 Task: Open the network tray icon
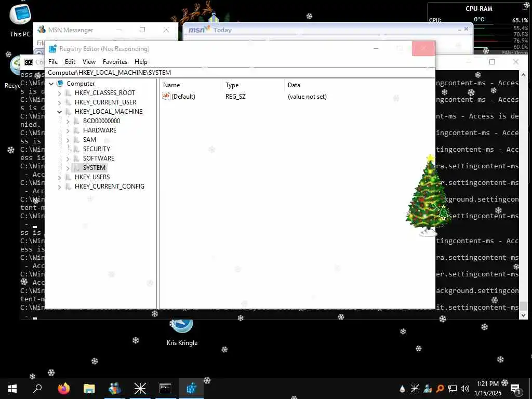pyautogui.click(x=453, y=389)
